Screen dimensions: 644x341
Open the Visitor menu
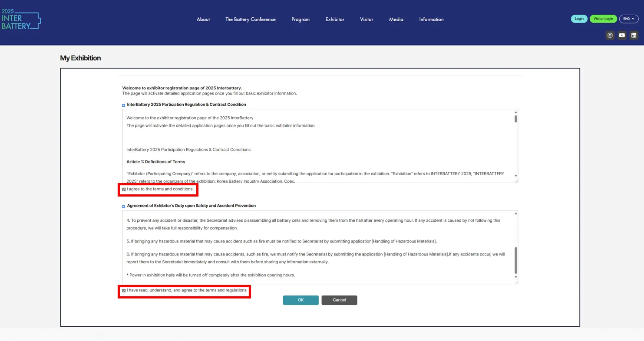click(367, 20)
